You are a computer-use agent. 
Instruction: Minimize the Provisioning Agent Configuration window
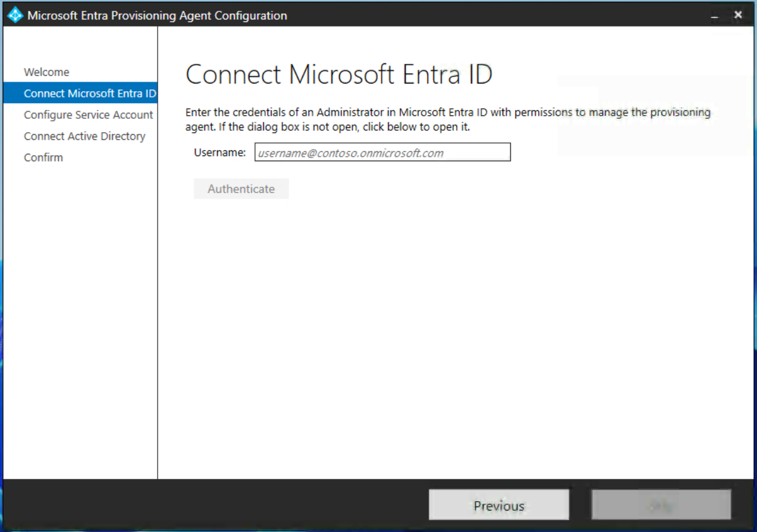715,16
